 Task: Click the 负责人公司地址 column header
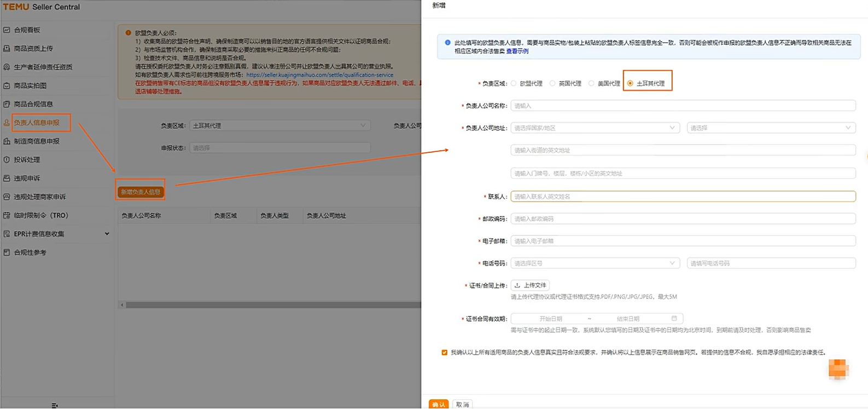click(326, 216)
